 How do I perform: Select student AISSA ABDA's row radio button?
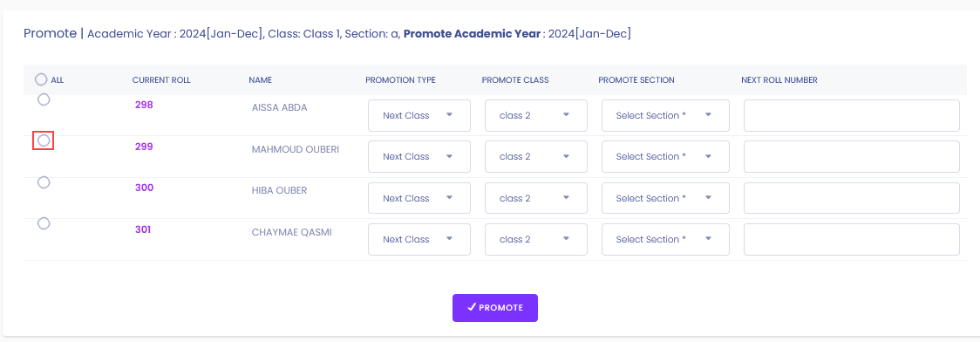pos(44,99)
